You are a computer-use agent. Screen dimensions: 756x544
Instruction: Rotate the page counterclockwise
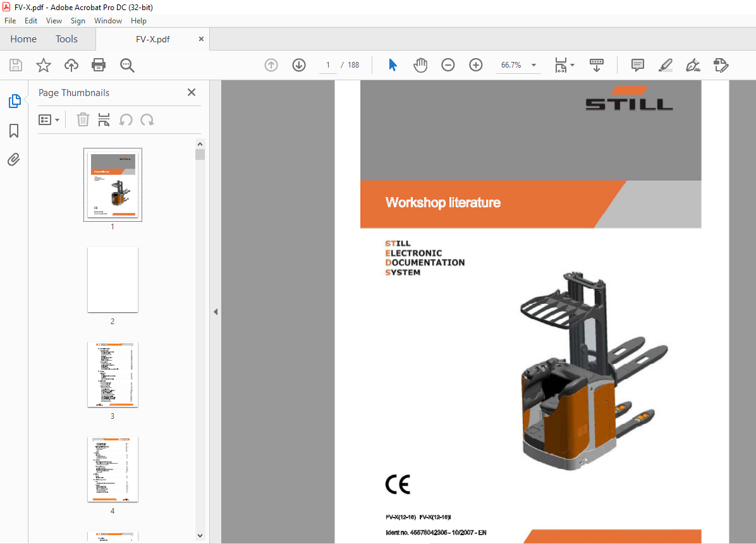tap(126, 119)
